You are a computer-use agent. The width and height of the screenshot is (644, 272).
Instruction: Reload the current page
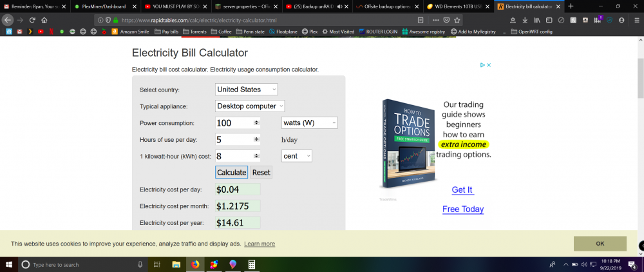(x=32, y=20)
